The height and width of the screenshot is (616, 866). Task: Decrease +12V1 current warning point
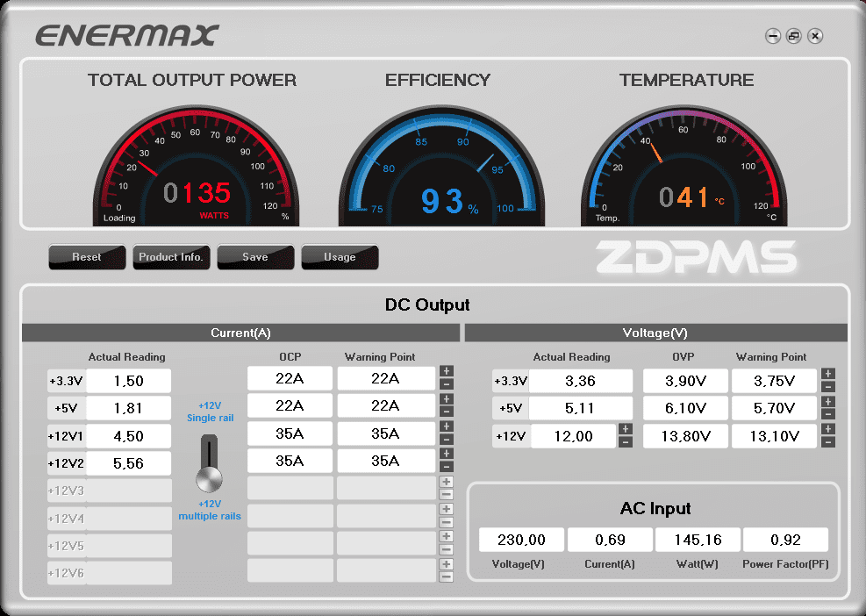pyautogui.click(x=447, y=440)
